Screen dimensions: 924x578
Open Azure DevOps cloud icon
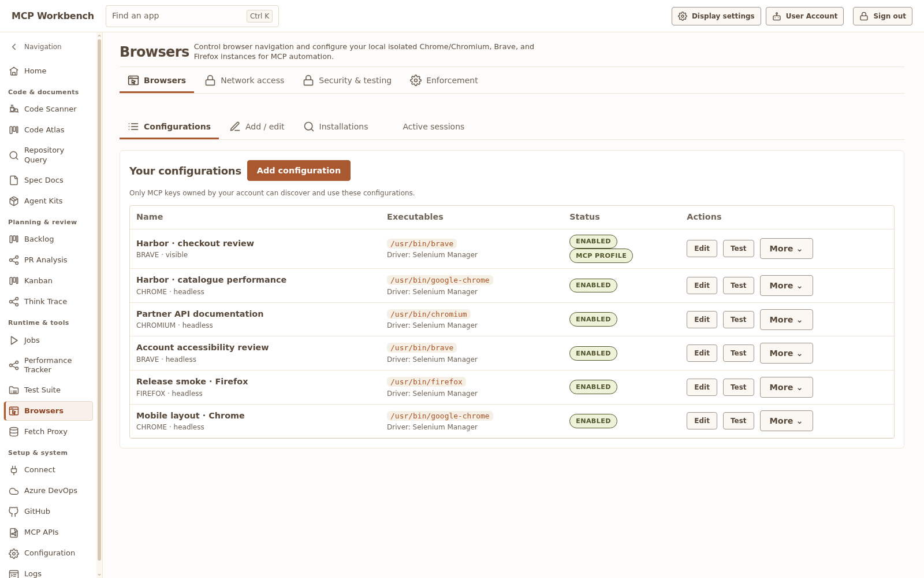pyautogui.click(x=14, y=491)
